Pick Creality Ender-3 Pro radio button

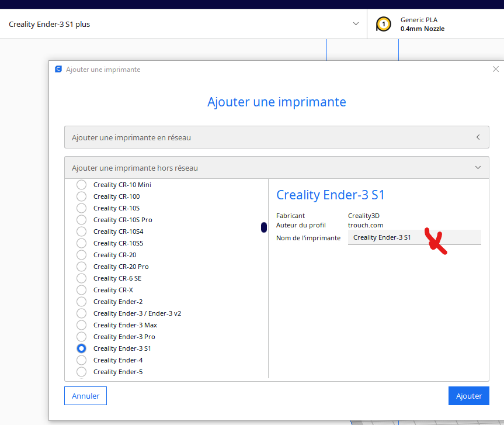point(81,337)
